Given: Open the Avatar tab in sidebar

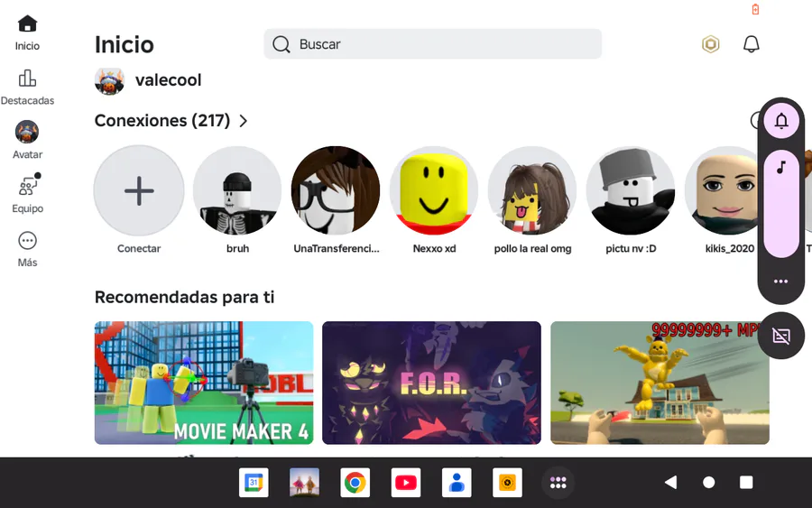Looking at the screenshot, I should (x=27, y=140).
